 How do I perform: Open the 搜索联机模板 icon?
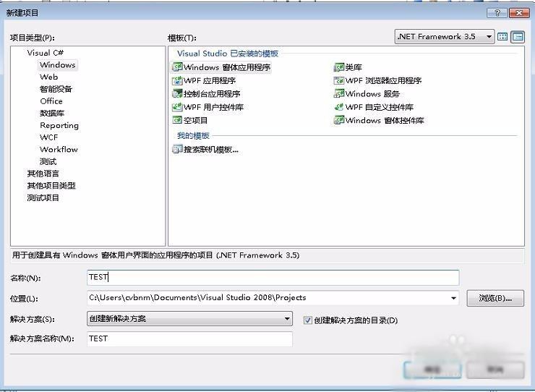(x=177, y=149)
